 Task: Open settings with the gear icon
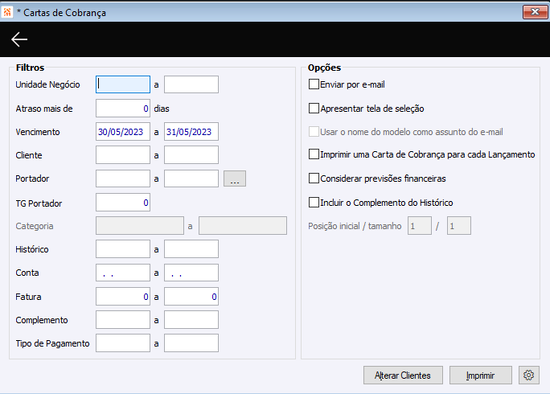pyautogui.click(x=529, y=375)
